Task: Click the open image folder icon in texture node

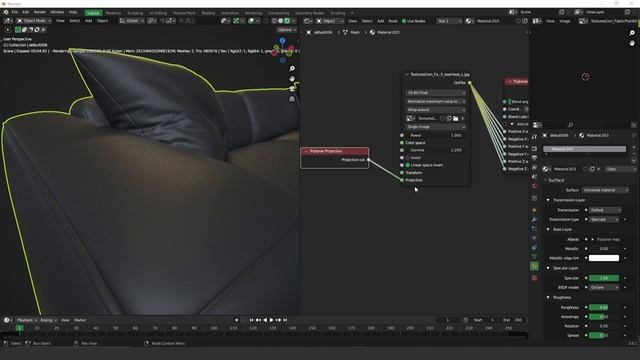Action: click(456, 118)
